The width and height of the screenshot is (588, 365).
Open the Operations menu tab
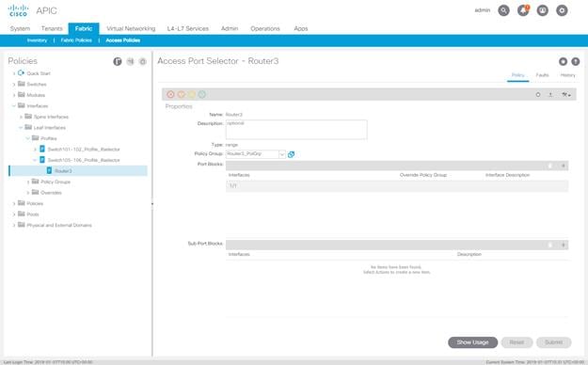[x=265, y=28]
